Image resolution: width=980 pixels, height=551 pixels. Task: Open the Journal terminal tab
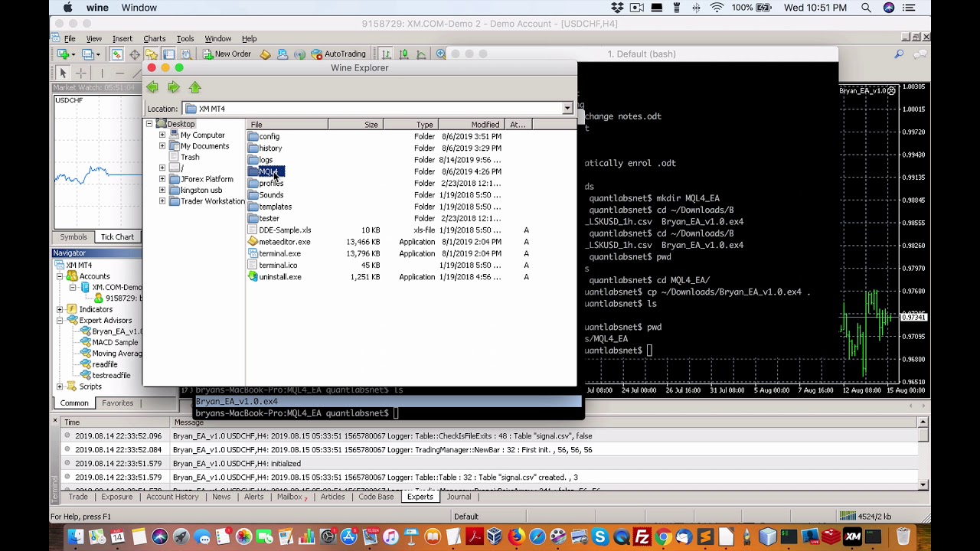[459, 497]
